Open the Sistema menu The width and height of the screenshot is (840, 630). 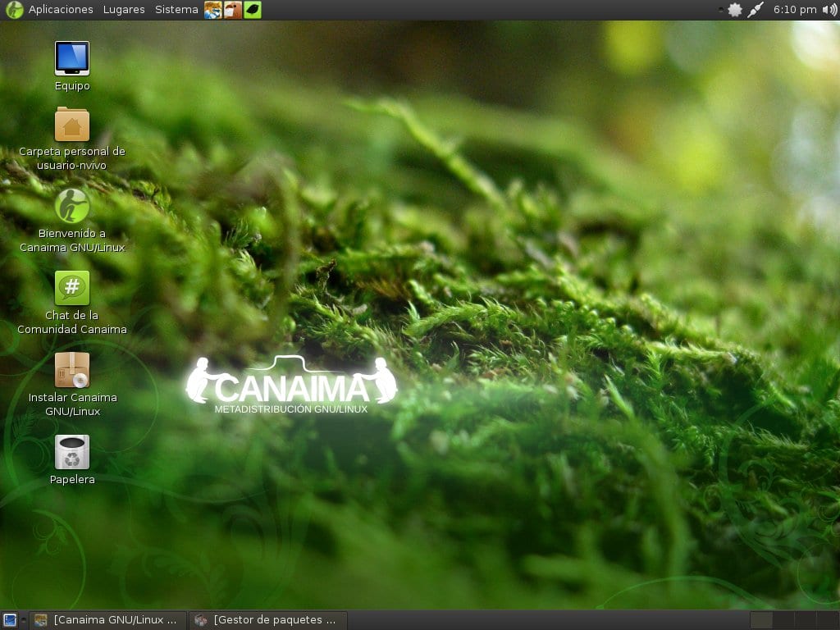point(176,10)
